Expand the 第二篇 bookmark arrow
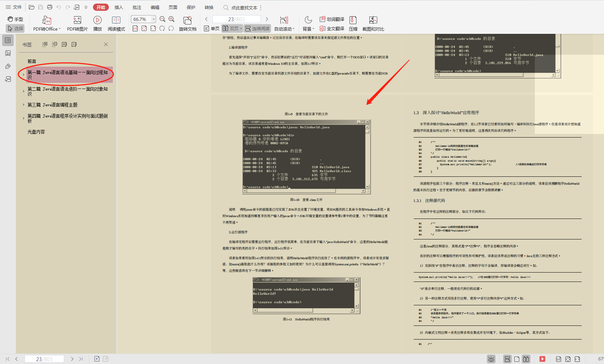Image resolution: width=604 pixels, height=364 pixels. coord(24,91)
